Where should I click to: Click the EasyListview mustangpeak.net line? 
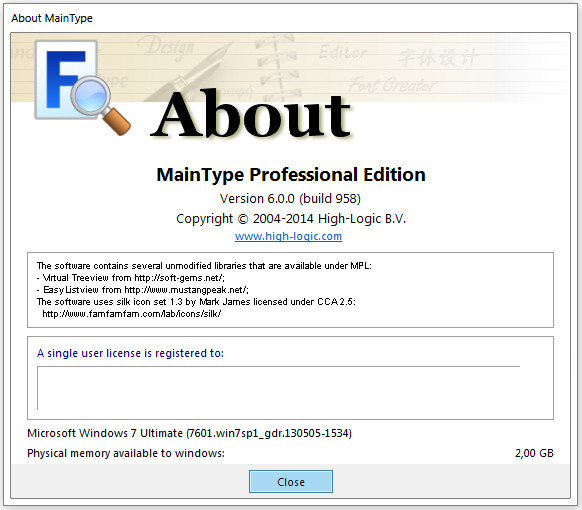[143, 290]
